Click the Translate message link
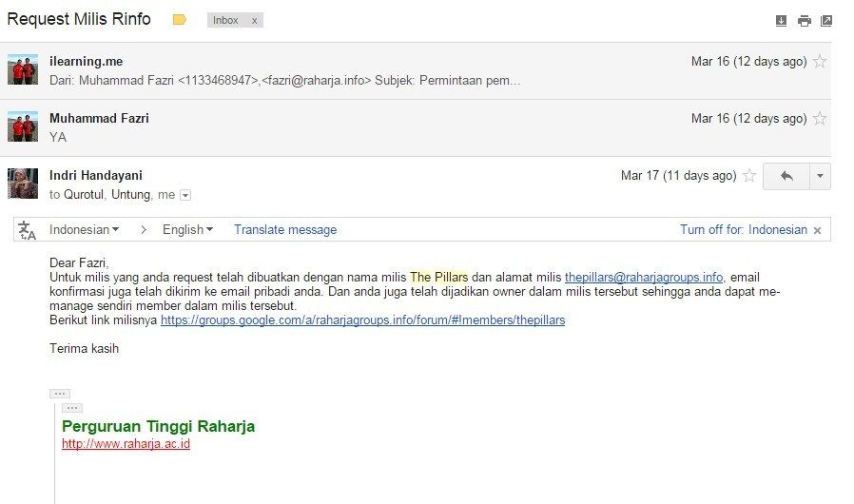 [285, 229]
